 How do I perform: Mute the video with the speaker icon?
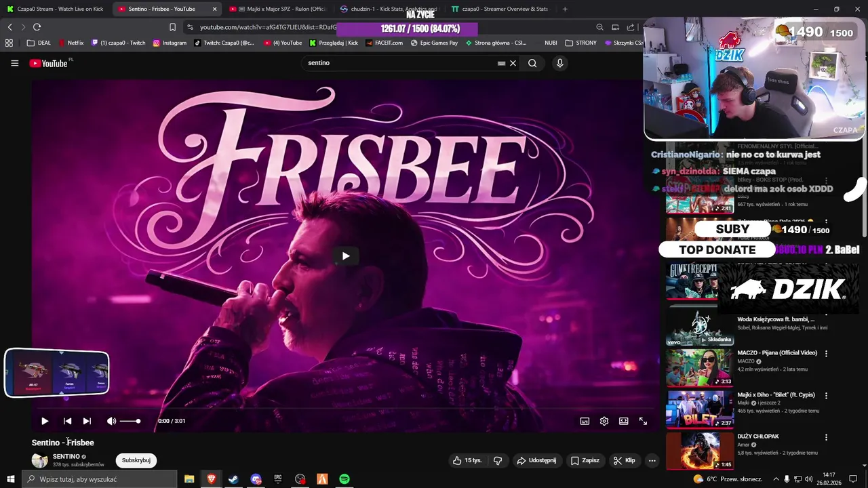tap(111, 421)
